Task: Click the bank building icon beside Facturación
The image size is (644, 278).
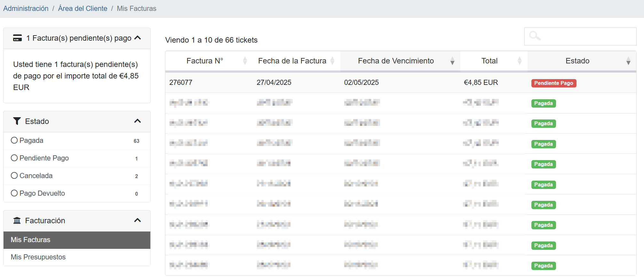Action: tap(17, 220)
